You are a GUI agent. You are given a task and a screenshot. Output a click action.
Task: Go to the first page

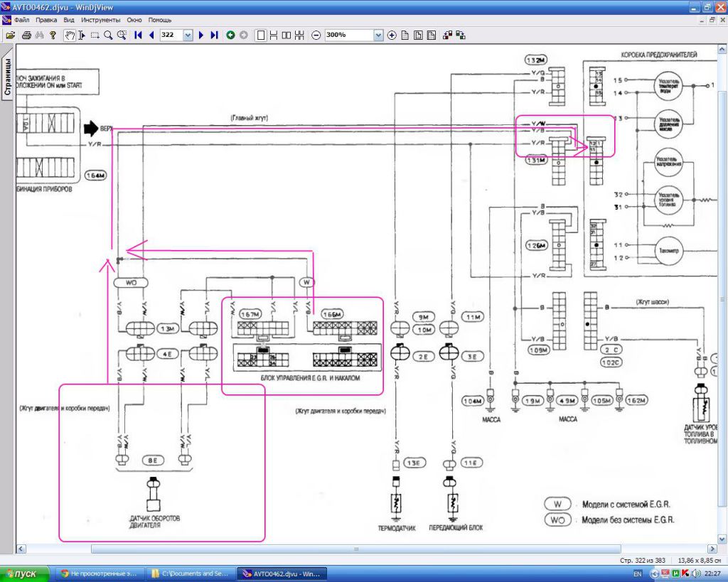click(x=138, y=35)
